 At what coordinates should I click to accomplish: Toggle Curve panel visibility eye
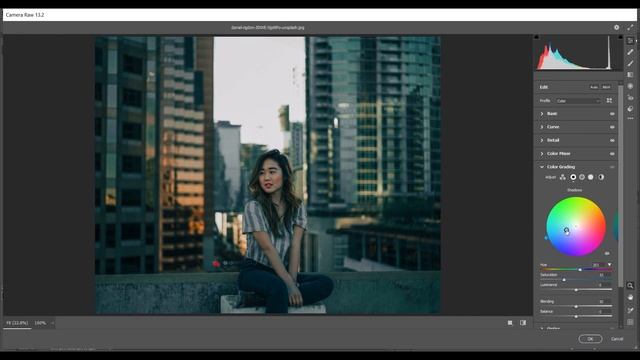612,127
